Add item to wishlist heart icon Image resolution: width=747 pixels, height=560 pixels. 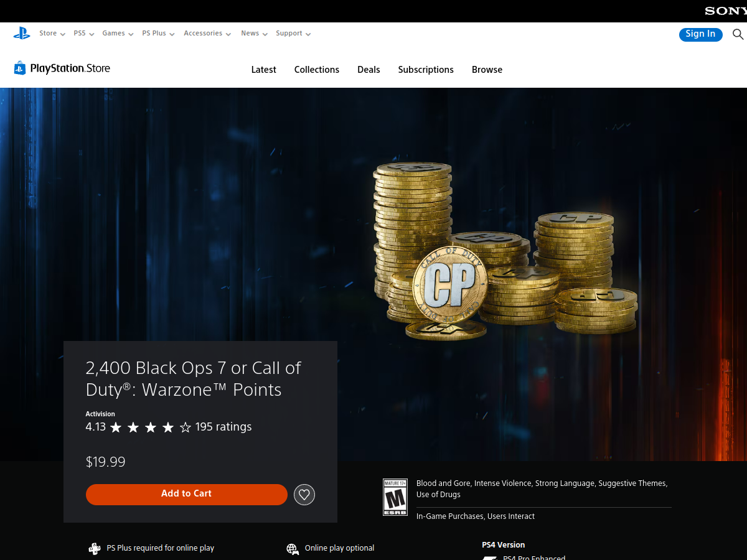coord(304,495)
